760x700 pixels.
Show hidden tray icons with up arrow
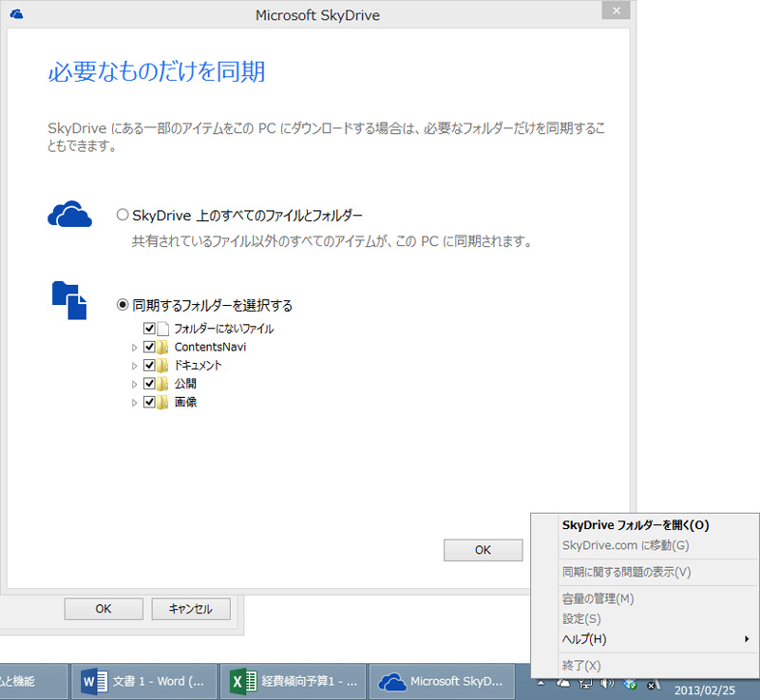coord(541,683)
